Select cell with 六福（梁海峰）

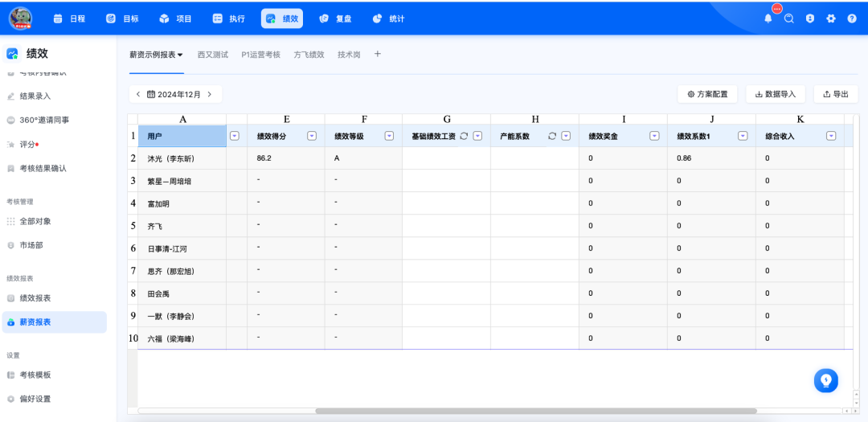(182, 338)
